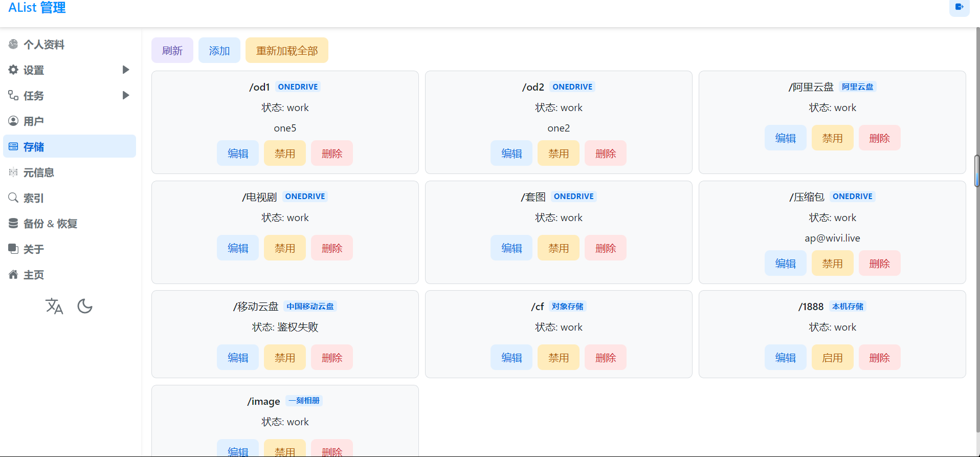Edit the /od2 storage

pos(511,153)
